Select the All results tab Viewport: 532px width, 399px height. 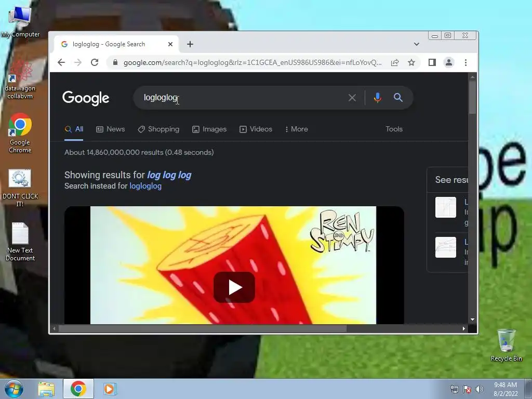tap(74, 129)
